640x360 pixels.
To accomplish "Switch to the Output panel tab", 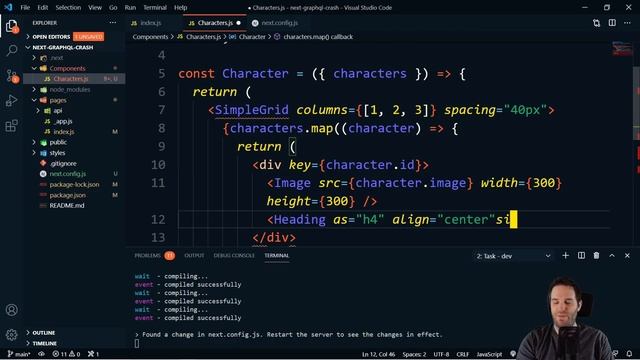I will 194,256.
